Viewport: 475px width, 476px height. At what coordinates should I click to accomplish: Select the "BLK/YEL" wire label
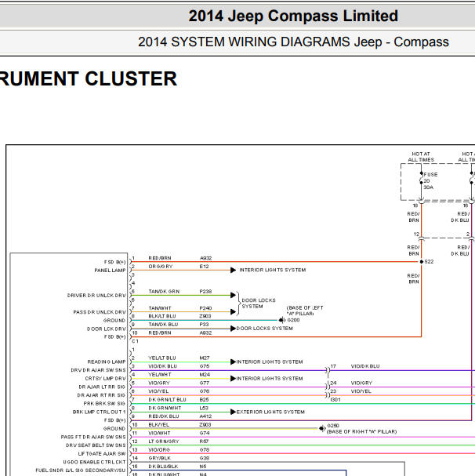pyautogui.click(x=159, y=425)
